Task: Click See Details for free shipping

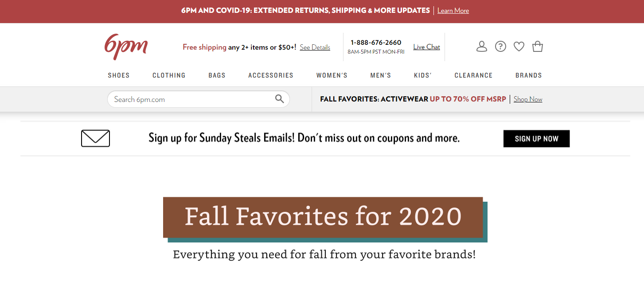Action: pos(315,47)
